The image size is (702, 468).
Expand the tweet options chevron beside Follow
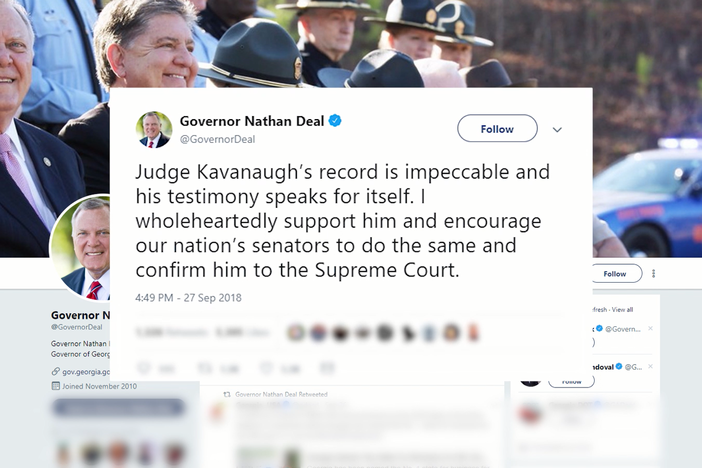pyautogui.click(x=557, y=130)
